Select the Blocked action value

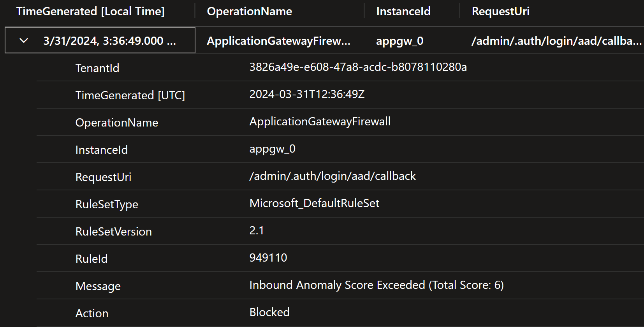[270, 312]
